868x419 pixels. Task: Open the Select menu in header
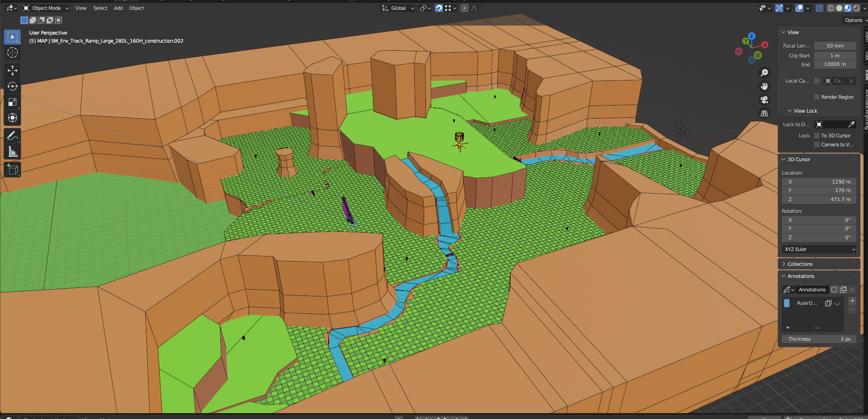click(100, 8)
